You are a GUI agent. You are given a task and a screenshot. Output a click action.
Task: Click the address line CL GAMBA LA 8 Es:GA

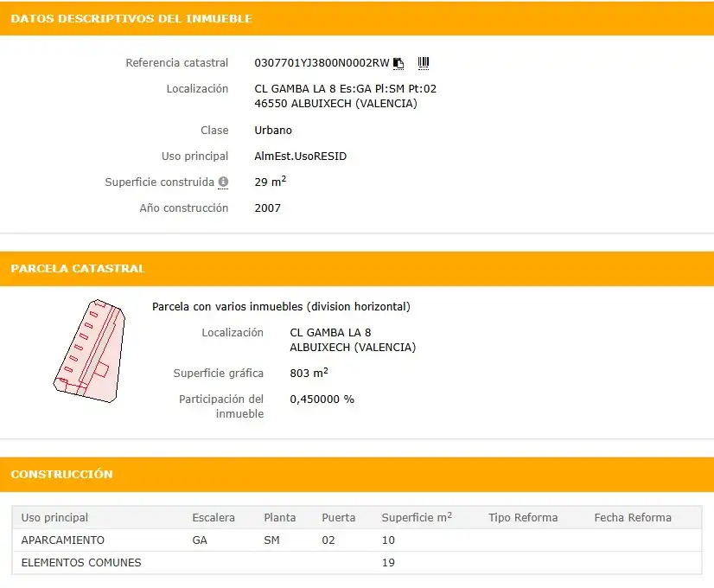point(345,89)
